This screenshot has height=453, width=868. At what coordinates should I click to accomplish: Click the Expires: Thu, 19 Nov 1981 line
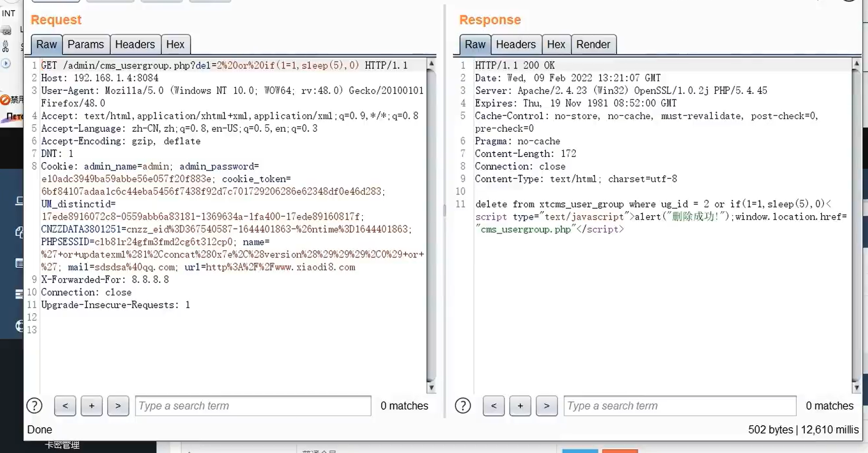click(x=575, y=103)
